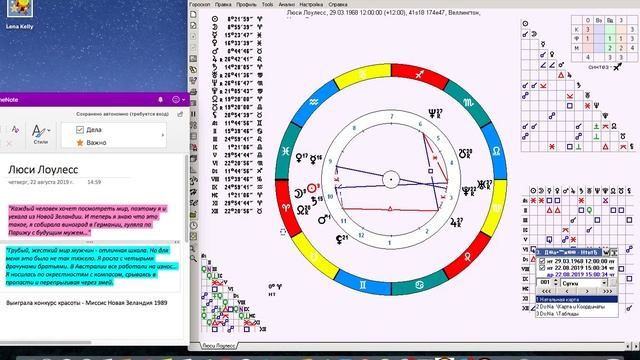Click the Люси Лоулесс note title
The image size is (640, 360).
click(43, 169)
